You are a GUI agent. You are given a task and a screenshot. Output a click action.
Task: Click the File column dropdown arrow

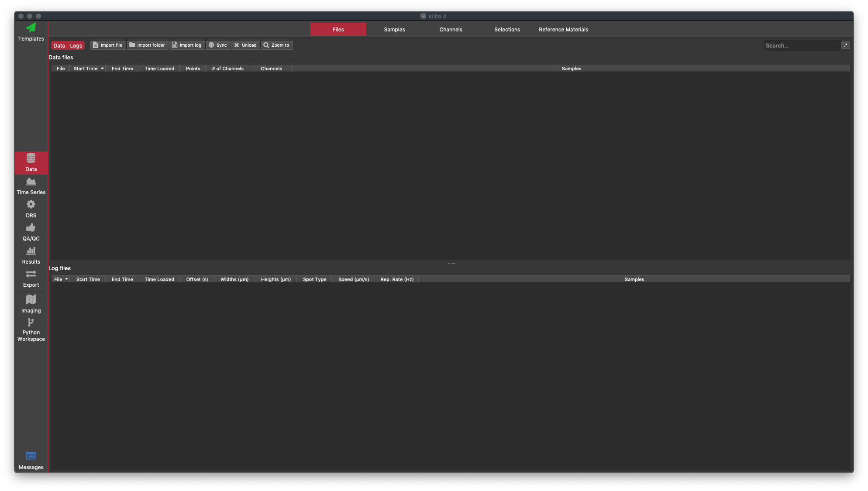click(x=67, y=279)
